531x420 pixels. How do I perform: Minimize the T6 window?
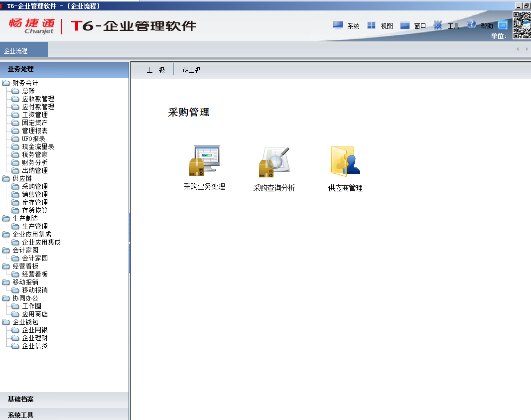(x=518, y=6)
